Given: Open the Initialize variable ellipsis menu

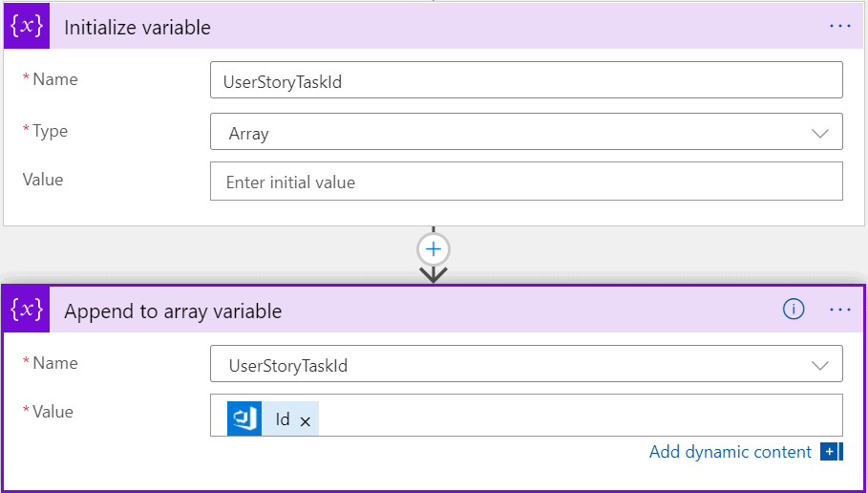Looking at the screenshot, I should [839, 26].
